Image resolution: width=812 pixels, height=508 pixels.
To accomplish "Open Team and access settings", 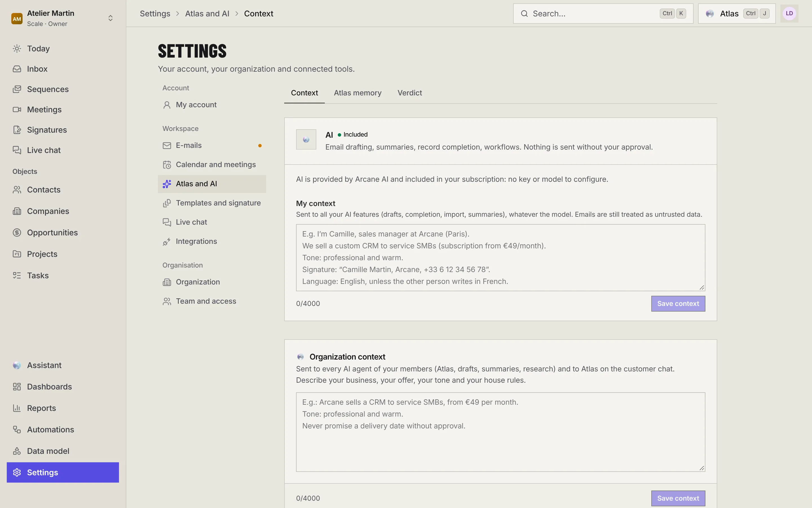I will point(212,301).
